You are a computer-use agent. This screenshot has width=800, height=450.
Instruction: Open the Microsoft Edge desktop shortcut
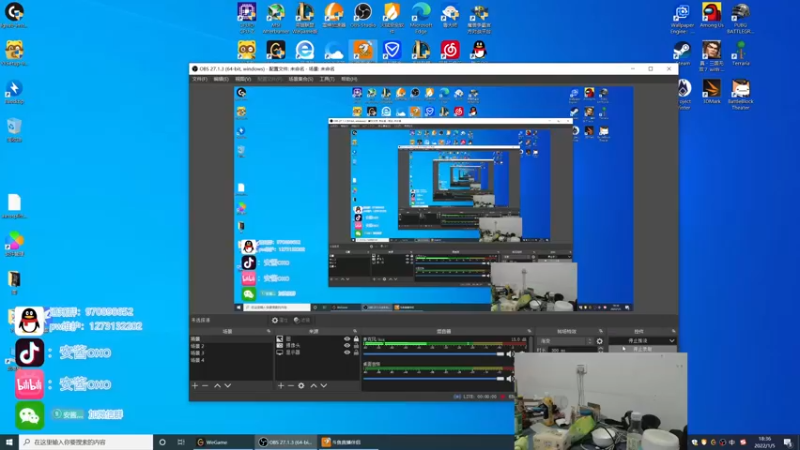click(421, 17)
